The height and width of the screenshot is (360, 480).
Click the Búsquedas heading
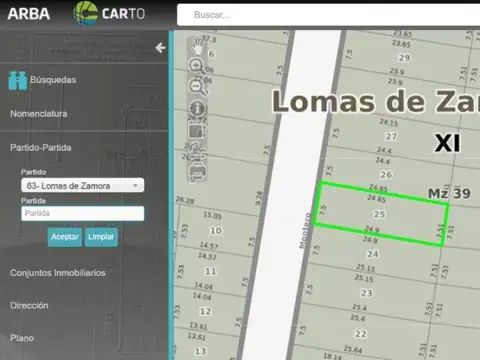click(53, 80)
